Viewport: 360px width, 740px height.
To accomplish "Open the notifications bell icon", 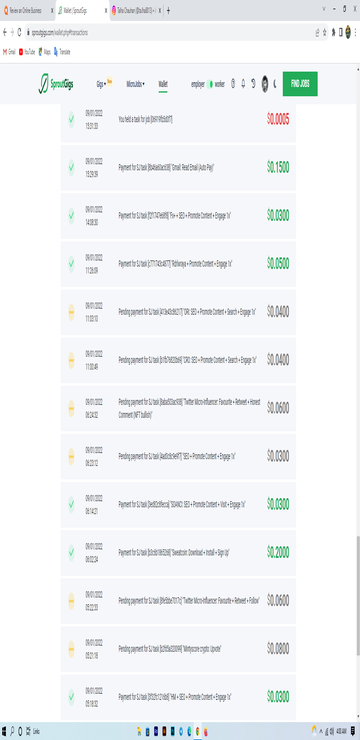I will (243, 84).
